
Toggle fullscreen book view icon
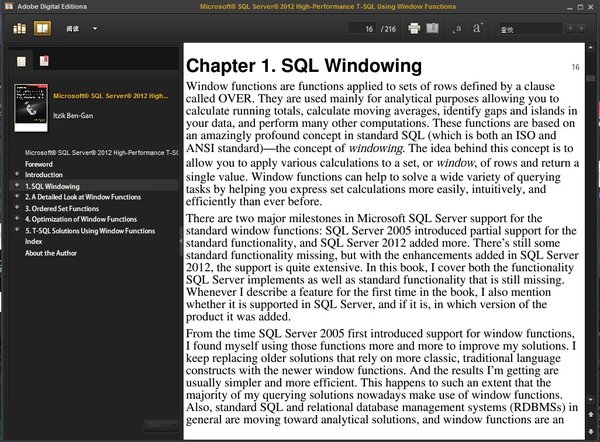point(432,28)
